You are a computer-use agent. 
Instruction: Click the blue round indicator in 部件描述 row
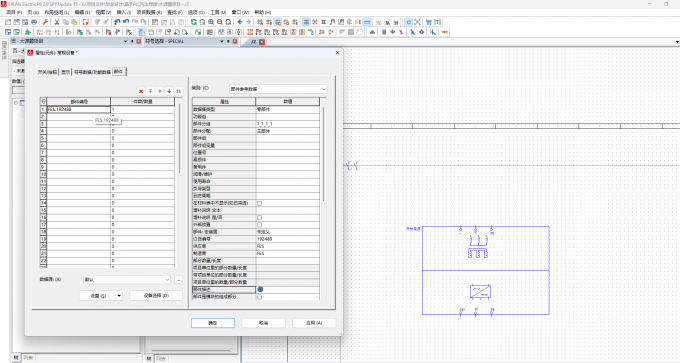click(260, 289)
